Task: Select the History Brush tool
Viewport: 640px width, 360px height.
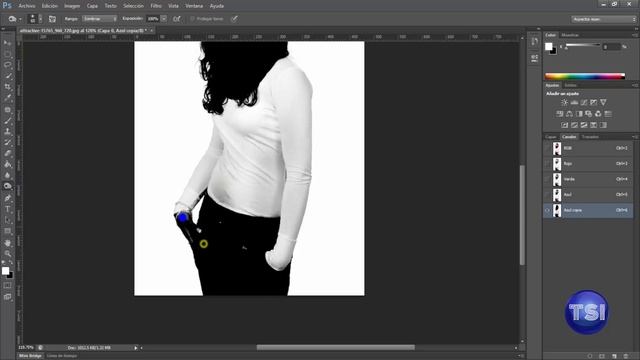Action: 7,142
